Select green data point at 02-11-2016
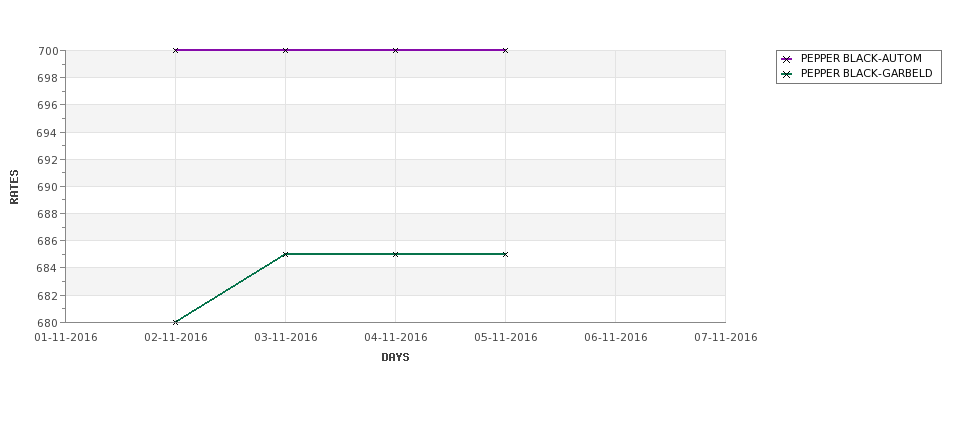Image resolution: width=975 pixels, height=429 pixels. (175, 322)
